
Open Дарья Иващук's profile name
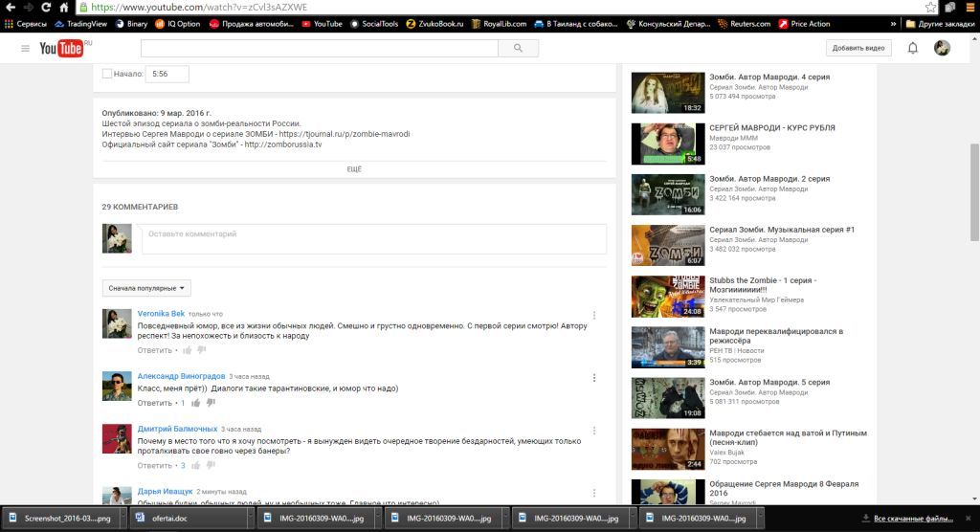click(165, 492)
